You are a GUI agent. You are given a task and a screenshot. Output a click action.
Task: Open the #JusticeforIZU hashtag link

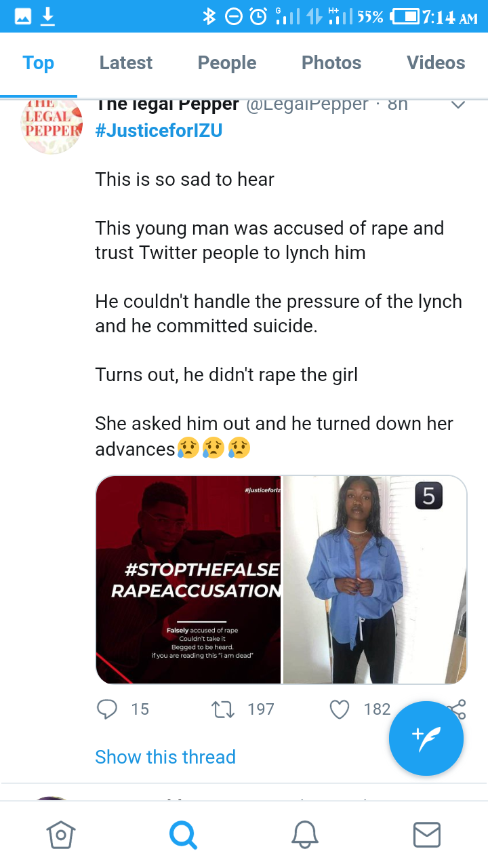pyautogui.click(x=159, y=130)
